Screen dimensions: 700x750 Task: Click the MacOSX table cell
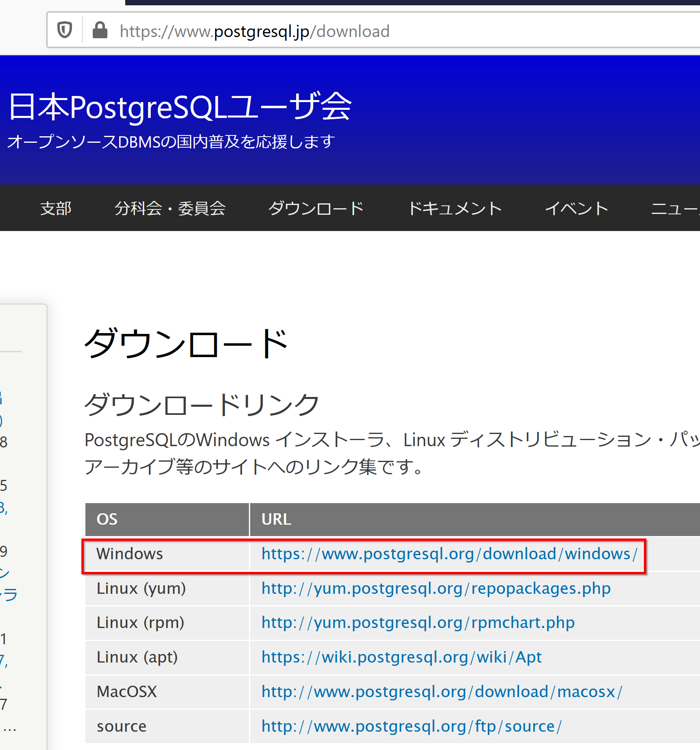(x=167, y=692)
